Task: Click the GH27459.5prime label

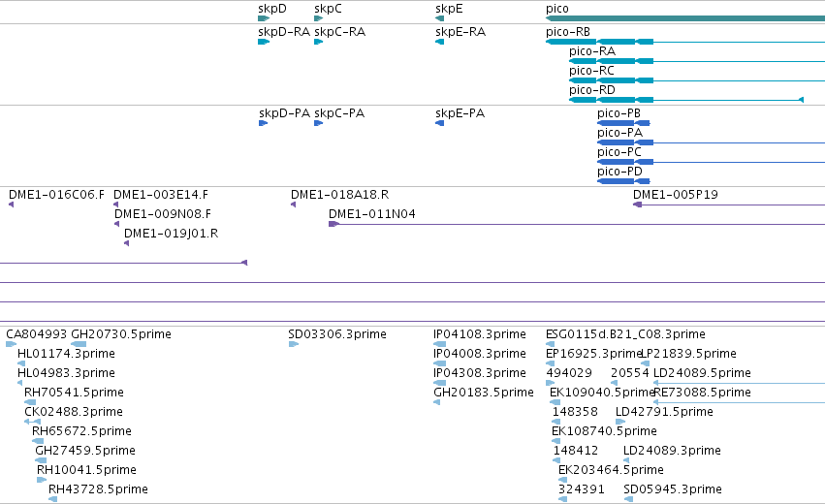Action: (x=85, y=451)
